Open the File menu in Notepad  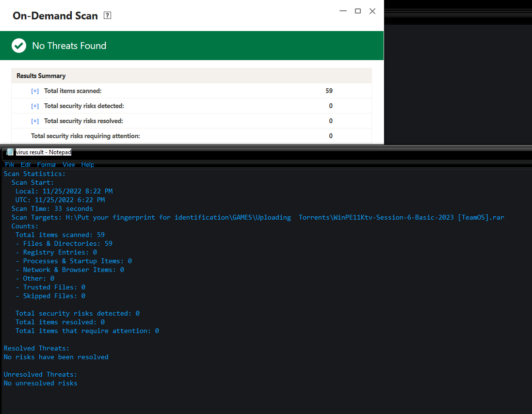click(10, 164)
